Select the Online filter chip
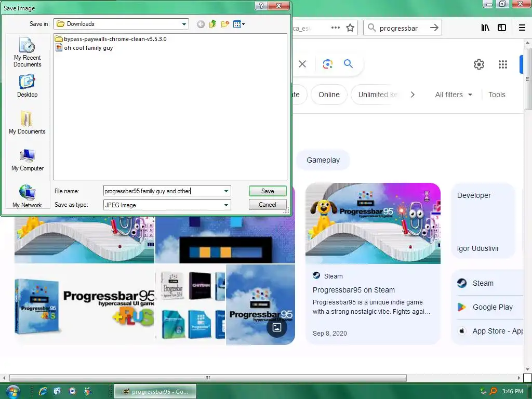 (329, 95)
